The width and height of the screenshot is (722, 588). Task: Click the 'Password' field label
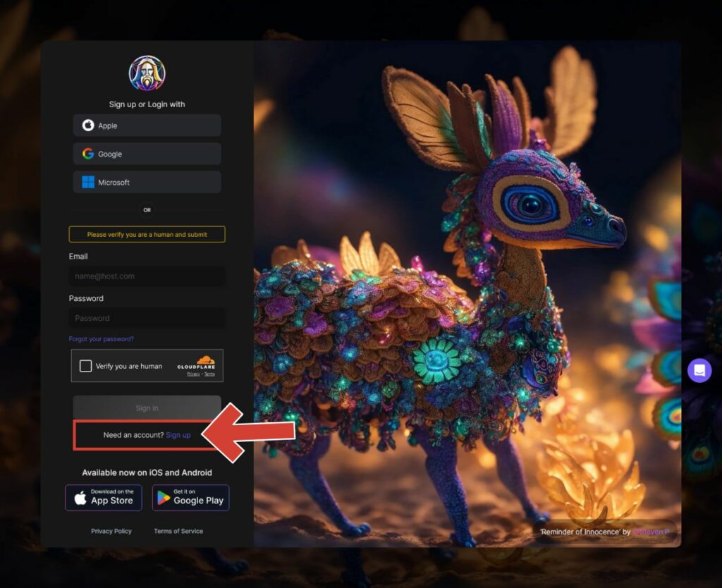point(86,298)
